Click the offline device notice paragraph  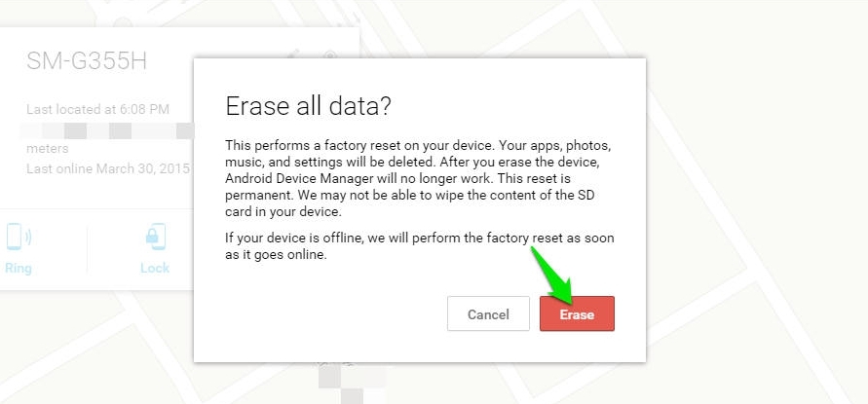[x=419, y=246]
